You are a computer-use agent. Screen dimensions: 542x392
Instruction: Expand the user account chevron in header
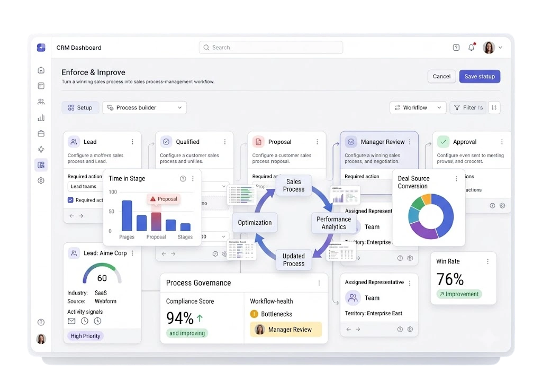[x=500, y=48]
